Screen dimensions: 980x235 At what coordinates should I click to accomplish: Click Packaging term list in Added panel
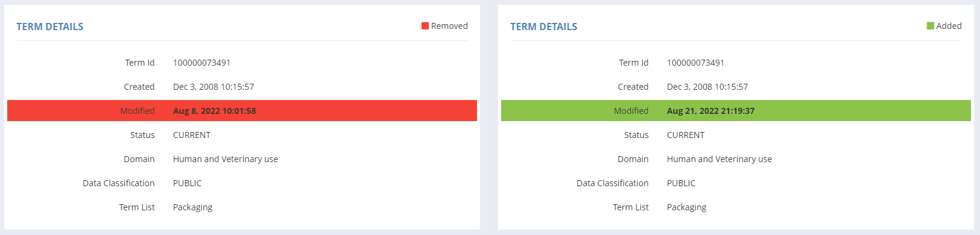click(687, 207)
